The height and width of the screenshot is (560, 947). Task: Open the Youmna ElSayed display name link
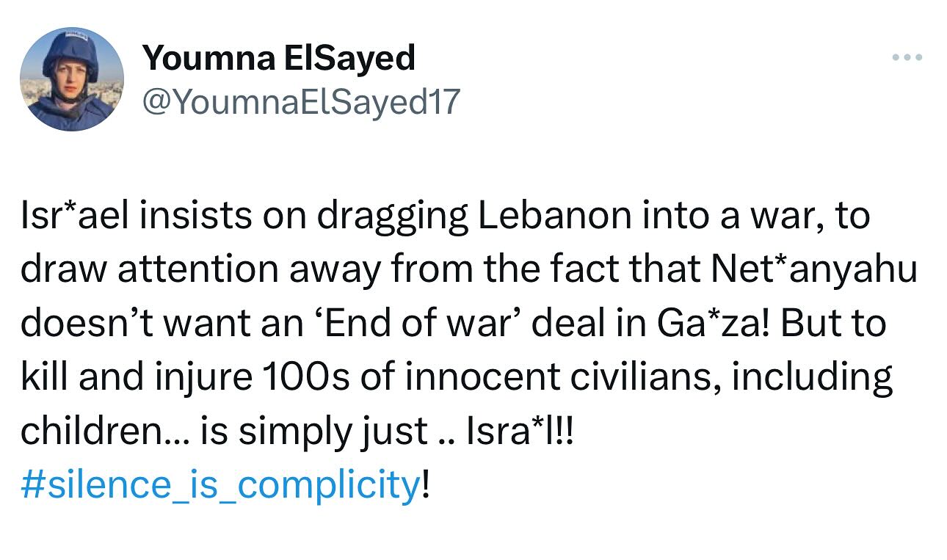pyautogui.click(x=279, y=58)
